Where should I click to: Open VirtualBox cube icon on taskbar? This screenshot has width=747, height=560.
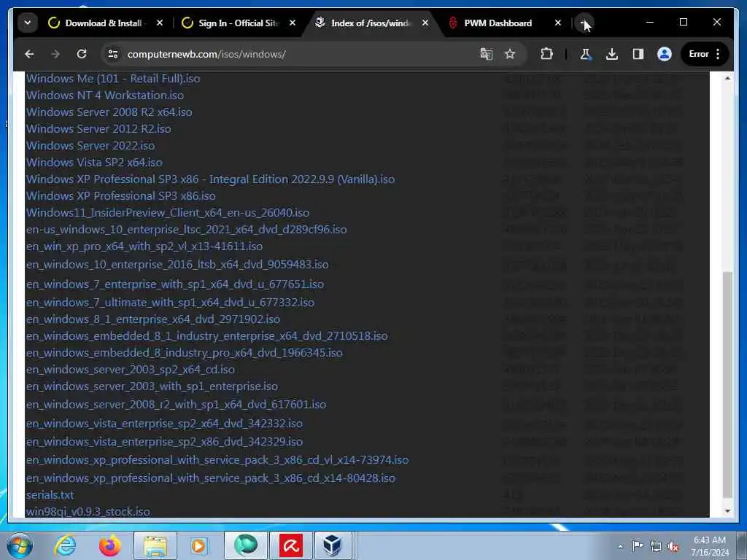coord(332,545)
